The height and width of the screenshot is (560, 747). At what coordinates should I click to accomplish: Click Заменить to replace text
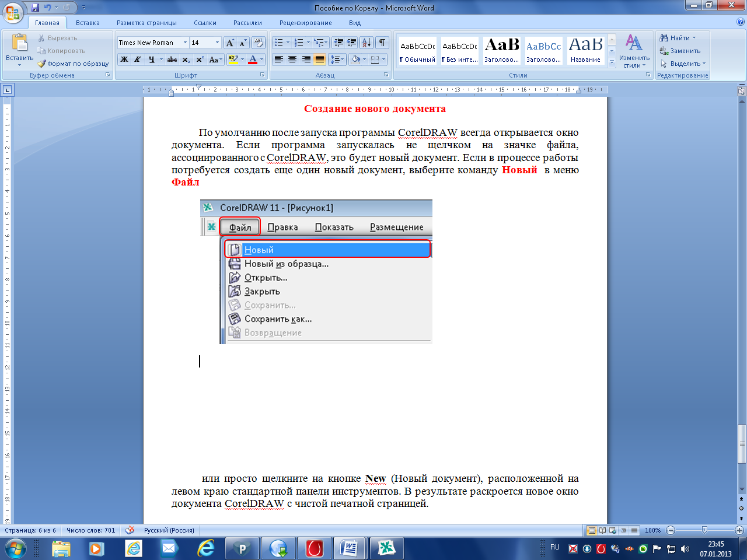click(680, 51)
